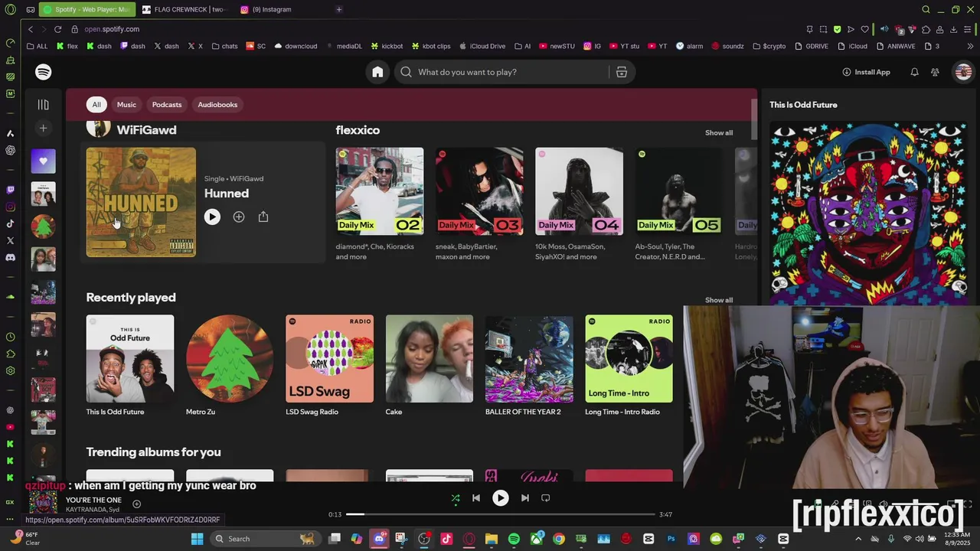Open BALLER OF THE YEAR 2 card
Viewport: 980px width, 551px height.
coord(529,366)
